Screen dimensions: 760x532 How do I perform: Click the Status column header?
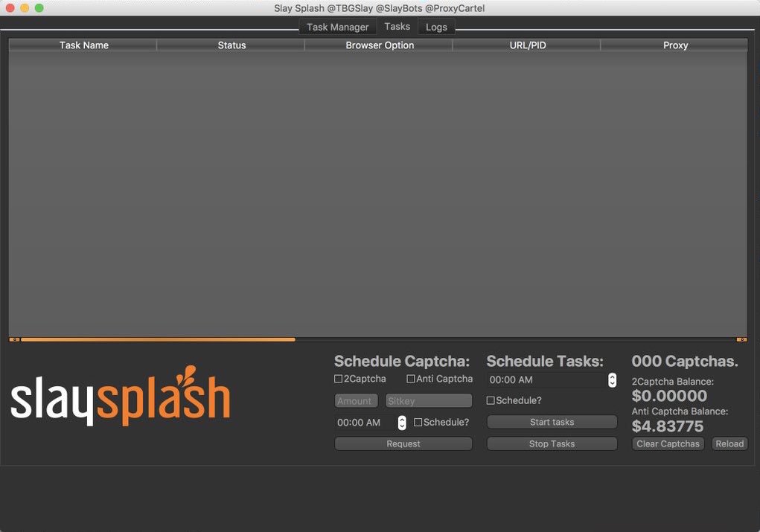click(x=231, y=45)
